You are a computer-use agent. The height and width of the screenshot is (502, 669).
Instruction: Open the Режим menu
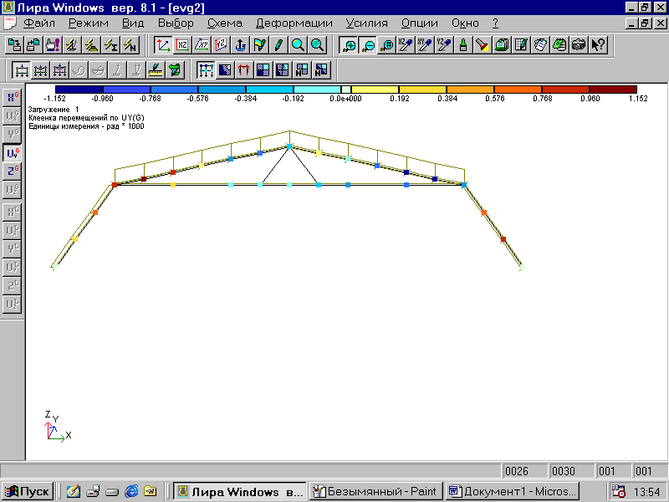coord(88,23)
